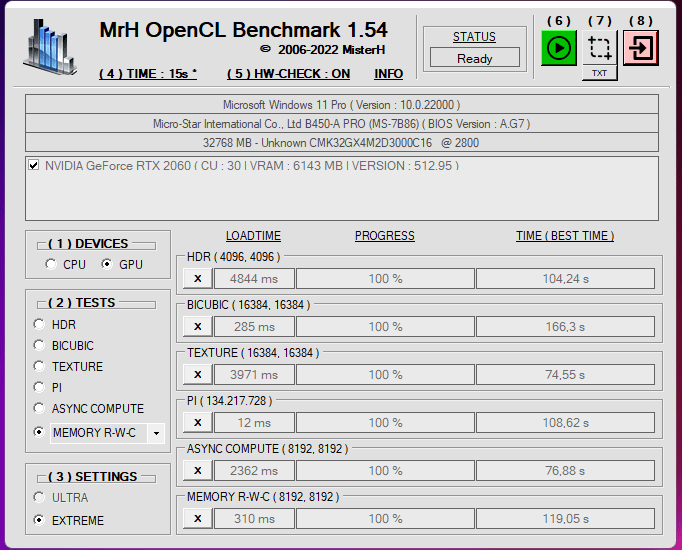Image resolution: width=682 pixels, height=550 pixels.
Task: Select the EXTREME settings radio button
Action: point(39,520)
